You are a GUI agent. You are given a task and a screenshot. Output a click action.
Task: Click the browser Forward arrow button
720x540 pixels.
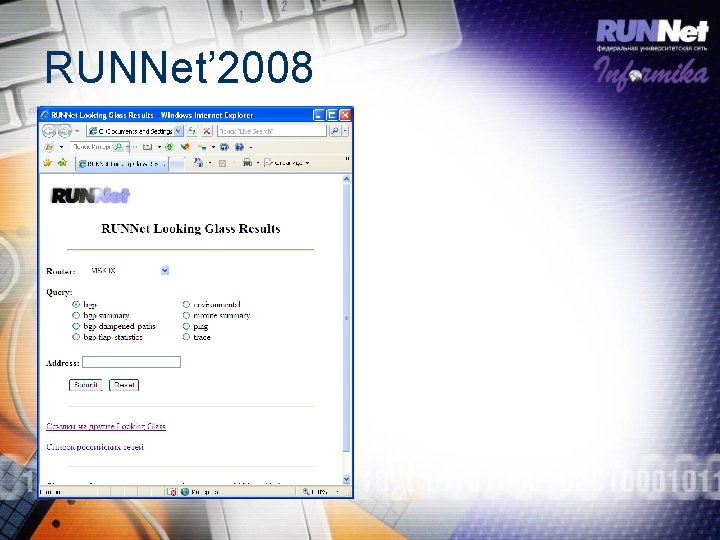click(x=65, y=131)
